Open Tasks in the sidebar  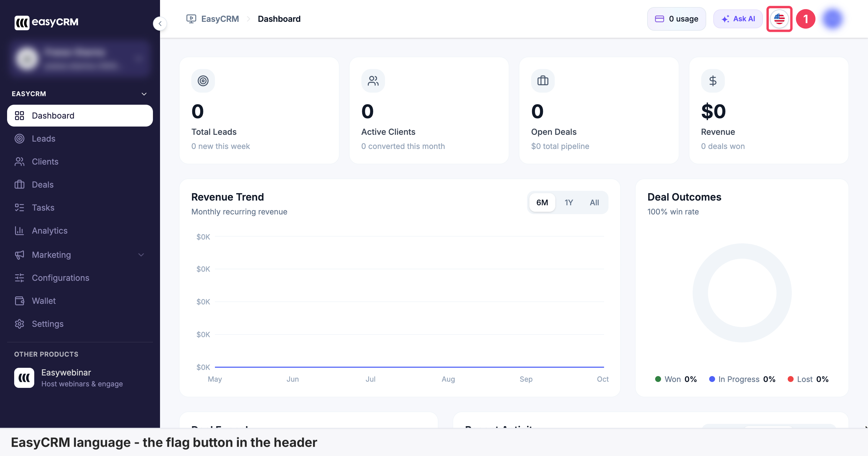[x=80, y=208]
